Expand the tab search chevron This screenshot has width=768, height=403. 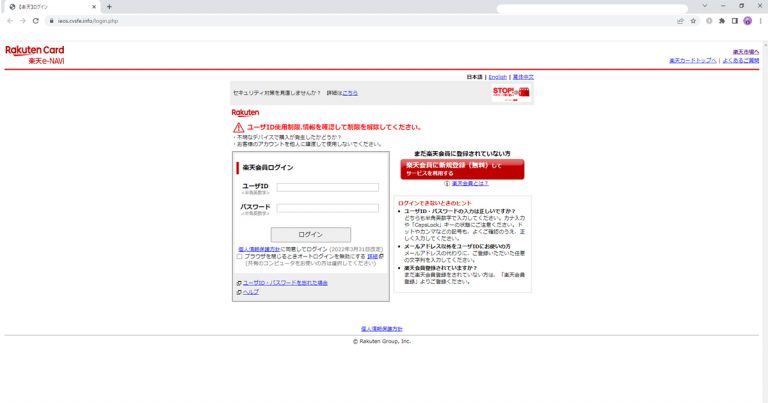[x=705, y=6]
